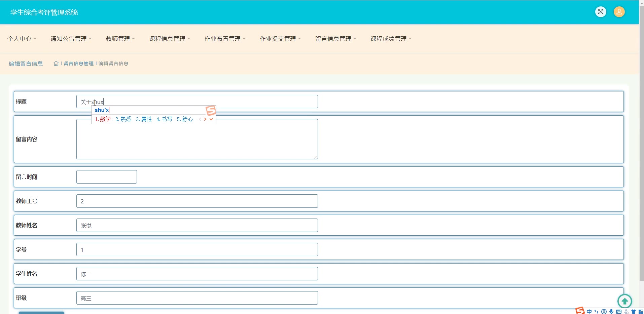Click the 留言内容 field label
This screenshot has width=644, height=314.
pos(27,139)
